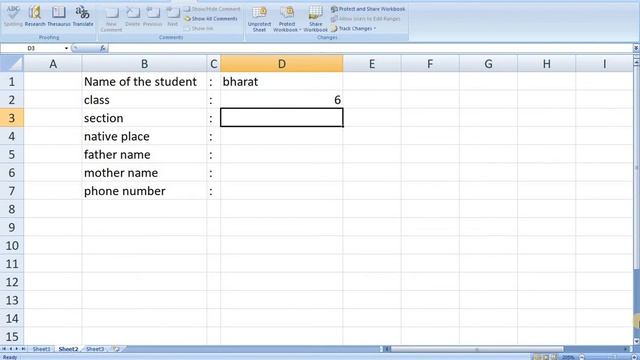640x360 pixels.
Task: Click the Select All corner button
Action: pos(11,64)
